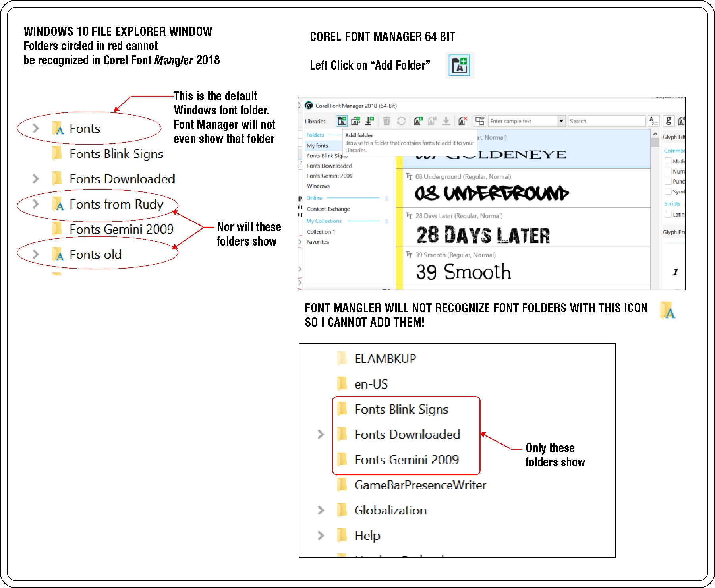Click the g glyph icon in Font Manager toolbar

[669, 121]
